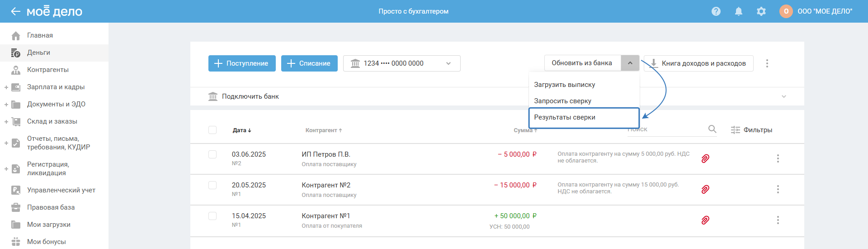
Task: Click the search magnifier icon
Action: pos(712,129)
